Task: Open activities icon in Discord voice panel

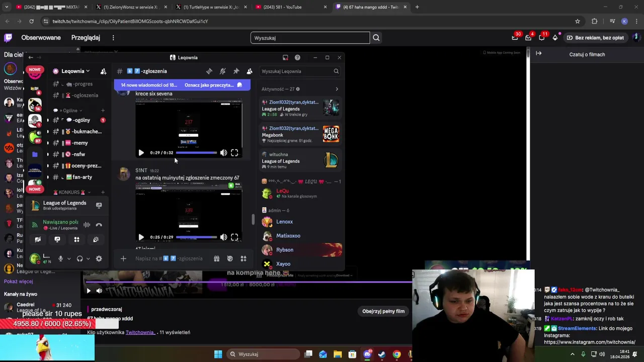Action: [x=76, y=240]
